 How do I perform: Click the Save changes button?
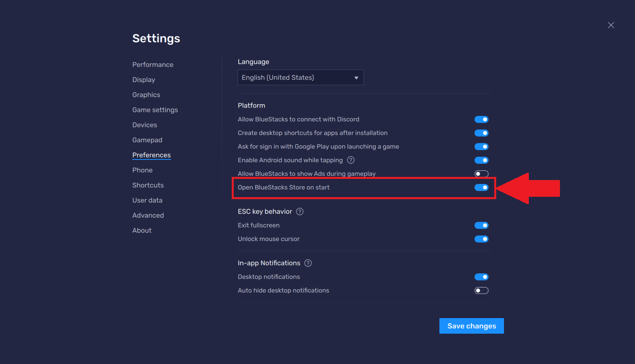click(x=471, y=326)
